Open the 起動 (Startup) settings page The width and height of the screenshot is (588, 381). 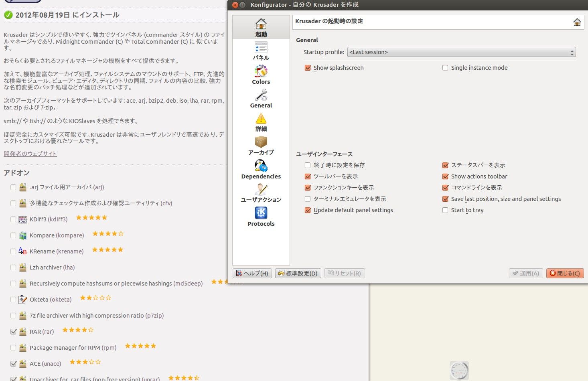tap(261, 27)
